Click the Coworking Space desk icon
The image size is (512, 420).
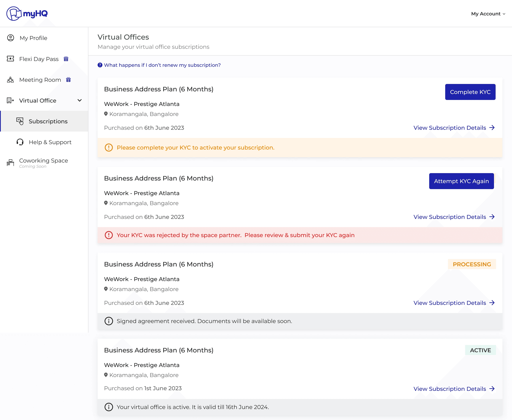click(x=10, y=163)
